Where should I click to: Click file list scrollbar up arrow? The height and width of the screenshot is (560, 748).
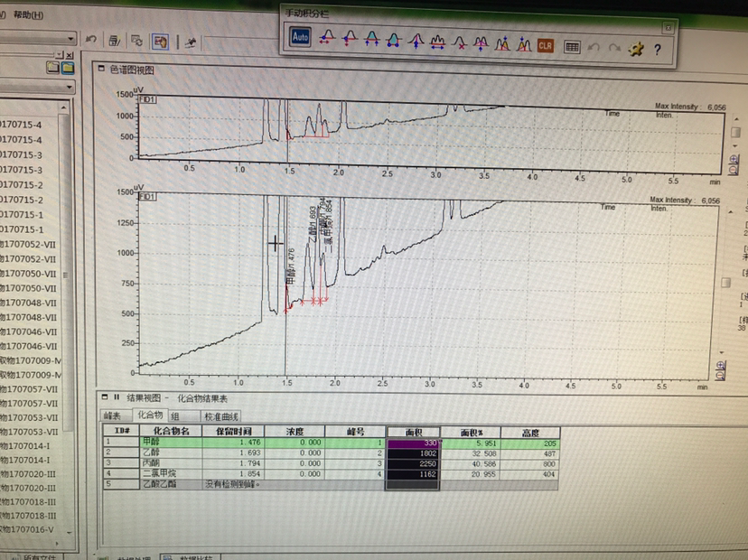[x=64, y=107]
